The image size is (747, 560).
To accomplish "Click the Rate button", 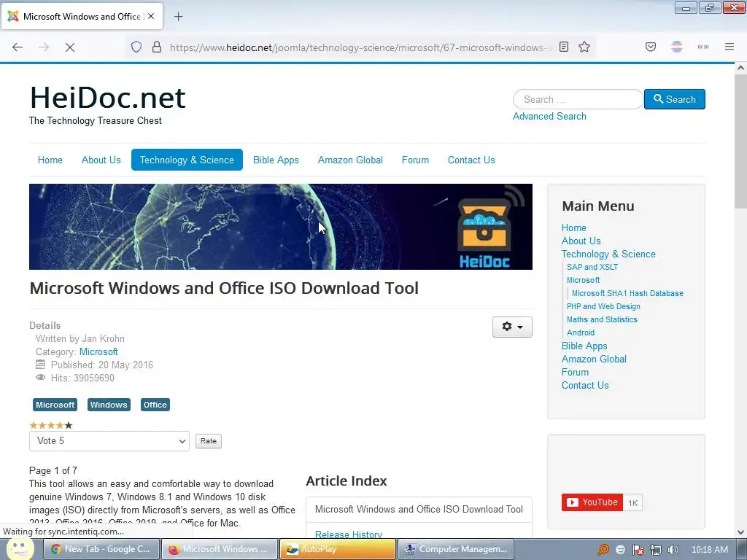I will coord(209,441).
